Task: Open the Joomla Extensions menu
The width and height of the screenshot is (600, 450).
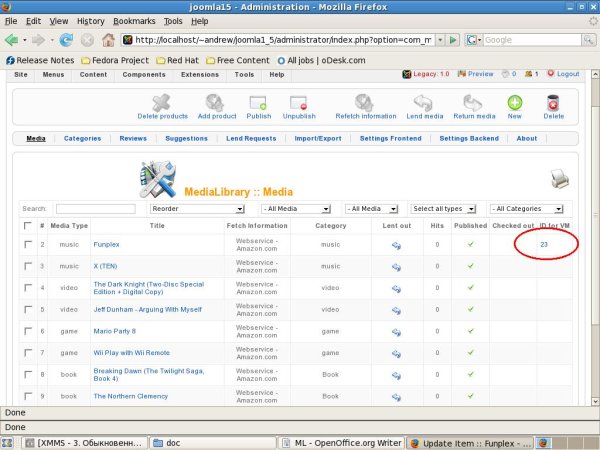Action: [200, 75]
